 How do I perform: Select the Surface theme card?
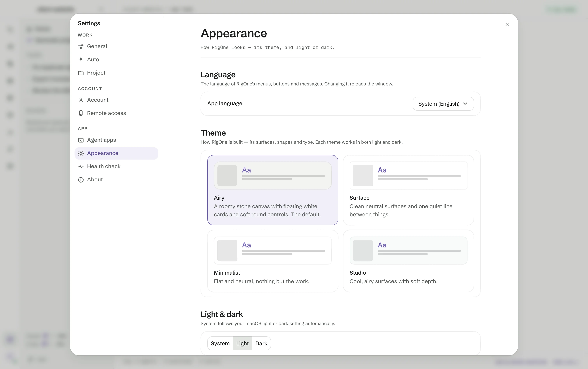point(408,190)
